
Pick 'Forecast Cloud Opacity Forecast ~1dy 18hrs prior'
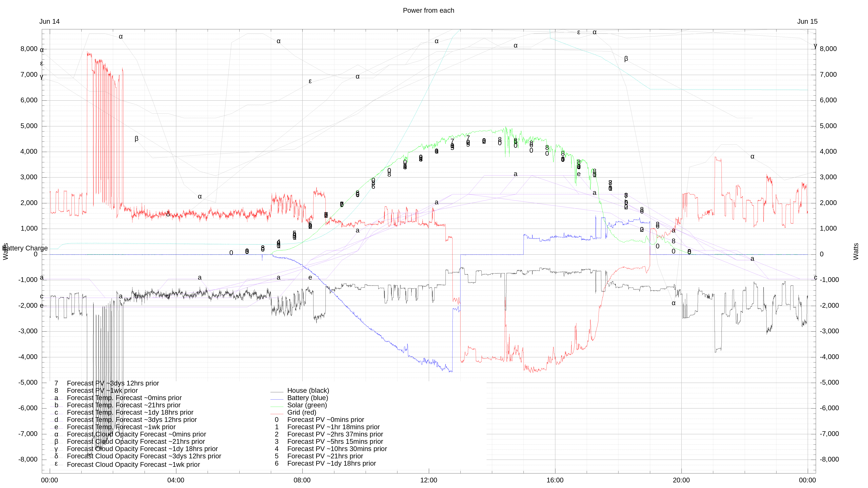pyautogui.click(x=142, y=449)
